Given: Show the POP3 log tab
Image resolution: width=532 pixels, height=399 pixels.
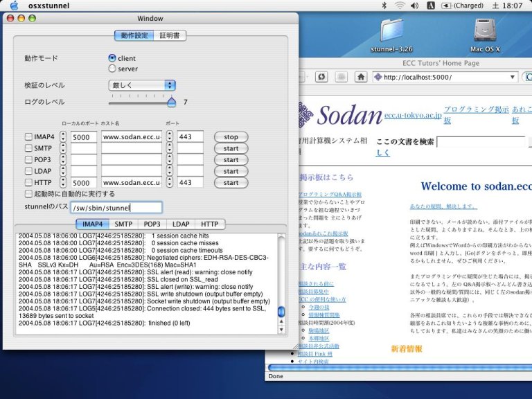Looking at the screenshot, I should tap(152, 224).
